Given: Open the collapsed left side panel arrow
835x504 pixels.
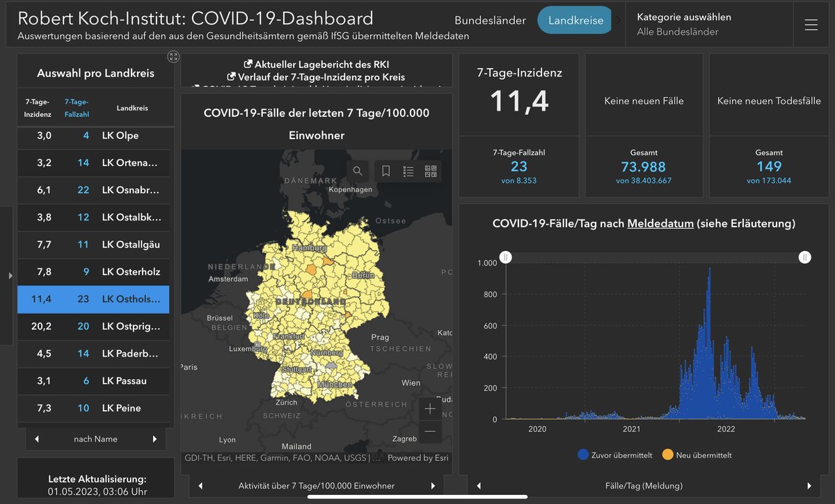Looking at the screenshot, I should [10, 276].
